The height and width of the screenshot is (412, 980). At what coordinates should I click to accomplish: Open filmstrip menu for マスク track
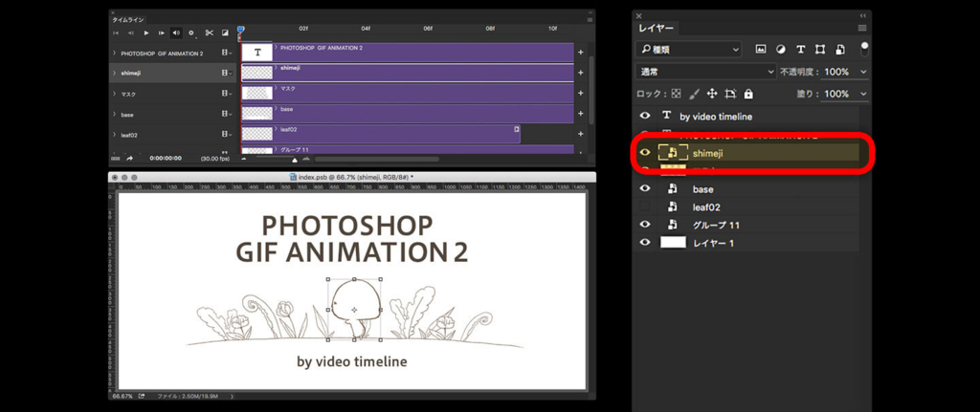coord(226,94)
